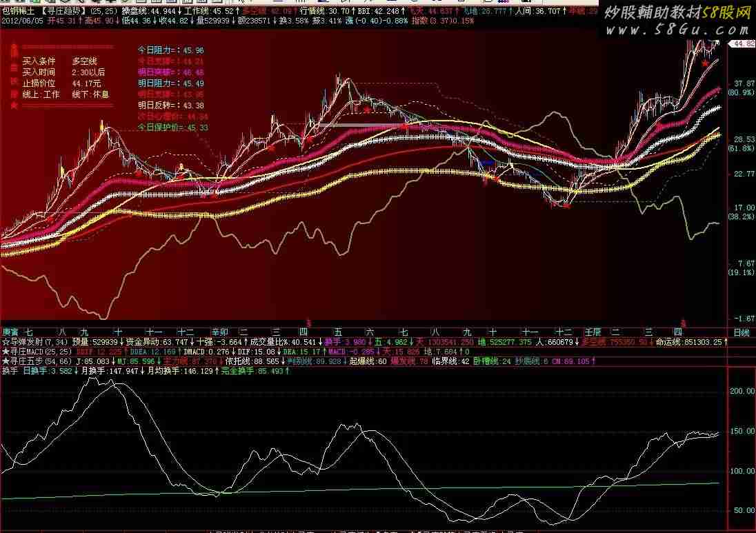The width and height of the screenshot is (756, 533).
Task: Click the 28.53 price axis label
Action: point(744,139)
